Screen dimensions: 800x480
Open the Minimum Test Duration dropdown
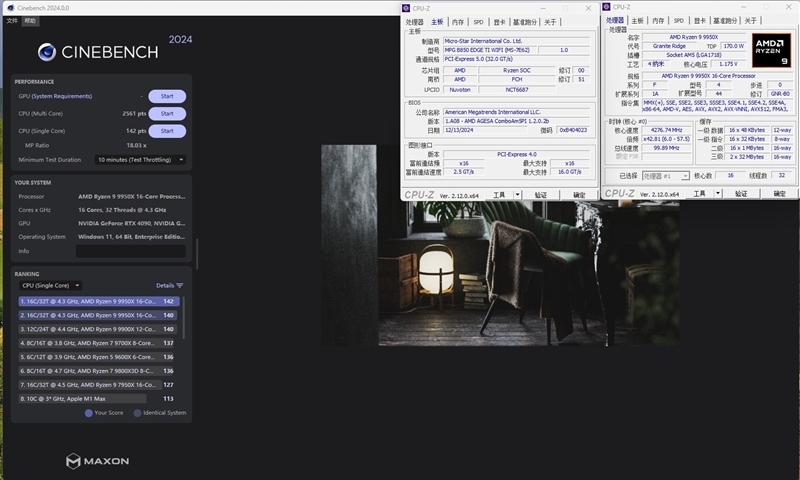point(140,160)
